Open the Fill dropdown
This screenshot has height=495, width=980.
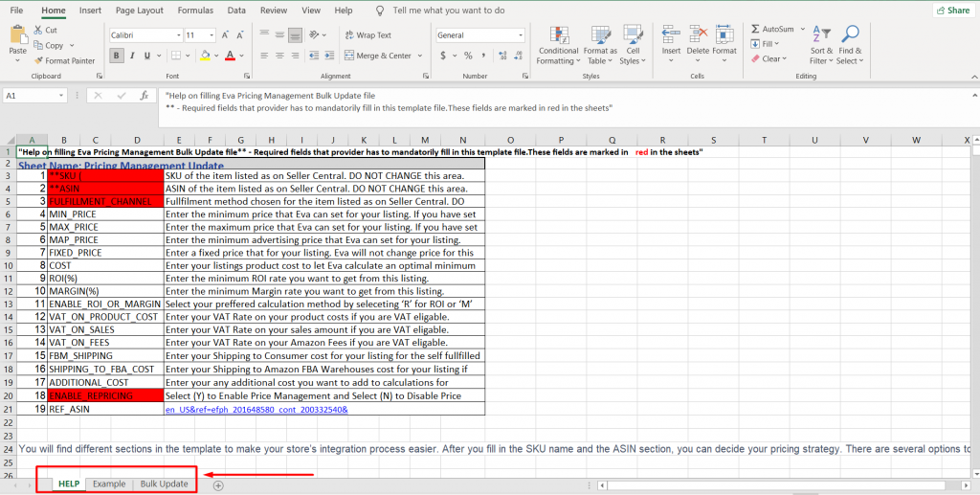tap(765, 44)
